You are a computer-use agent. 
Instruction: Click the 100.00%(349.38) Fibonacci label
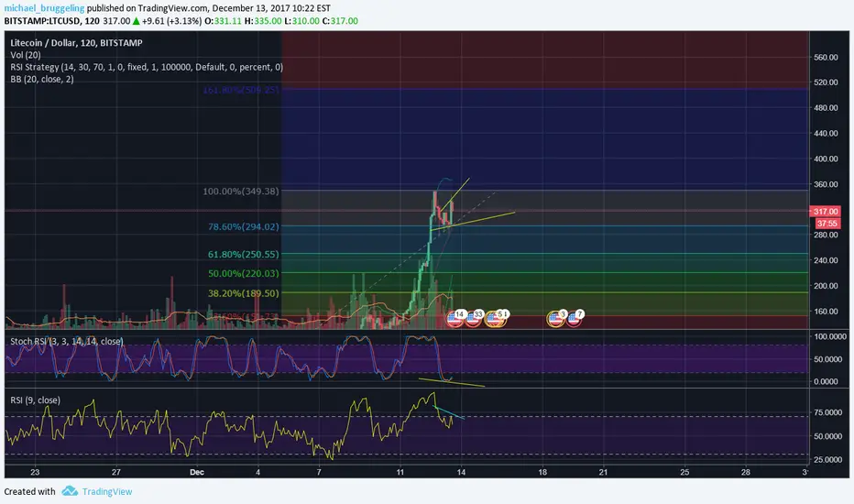(241, 192)
